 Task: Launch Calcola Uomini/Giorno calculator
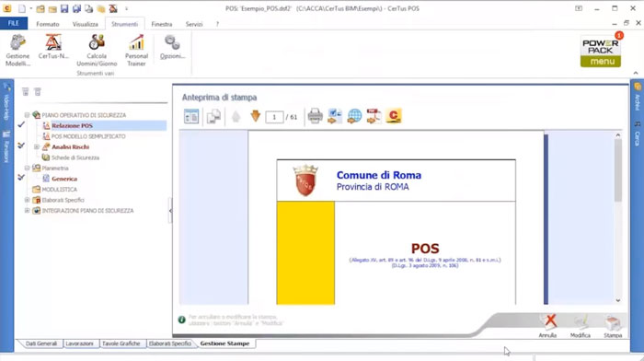(97, 50)
